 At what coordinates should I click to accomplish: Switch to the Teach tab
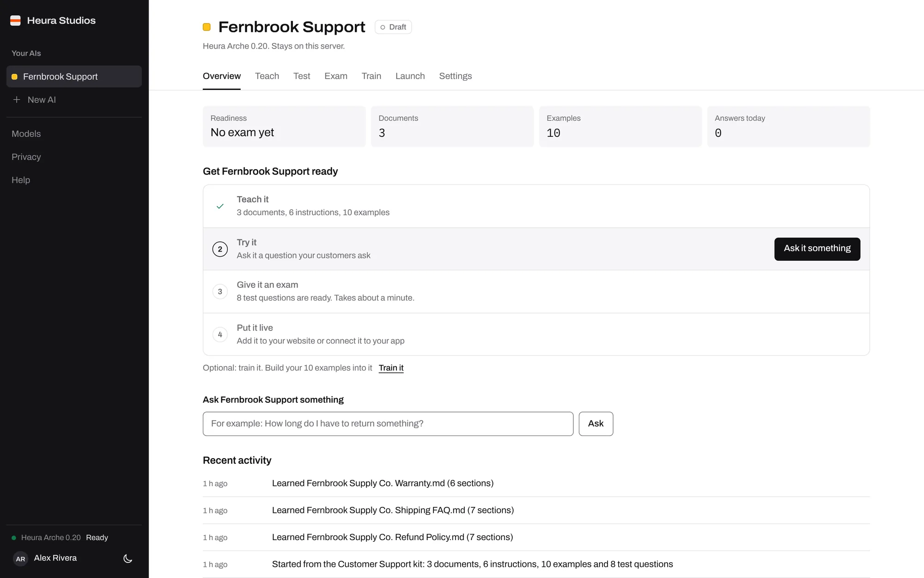(x=267, y=76)
